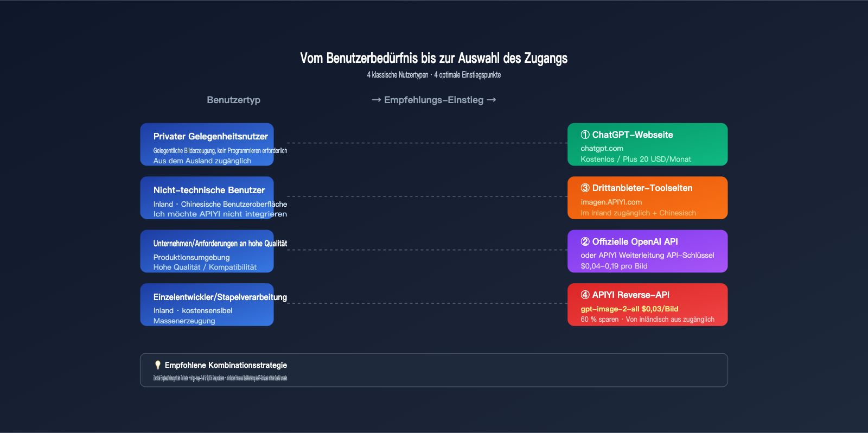Screen dimensions: 868x433
Task: Open the imagen.APIYI.com link
Action: click(x=611, y=202)
